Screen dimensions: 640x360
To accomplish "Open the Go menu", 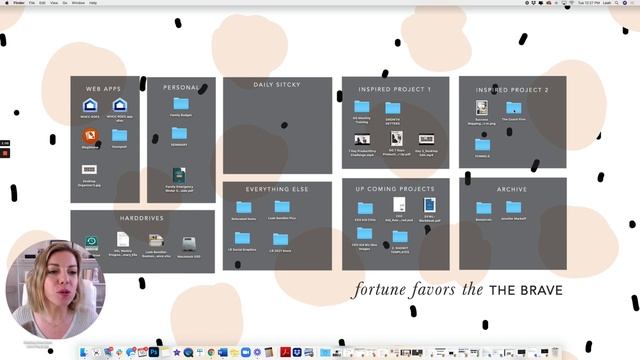I will 65,2.
